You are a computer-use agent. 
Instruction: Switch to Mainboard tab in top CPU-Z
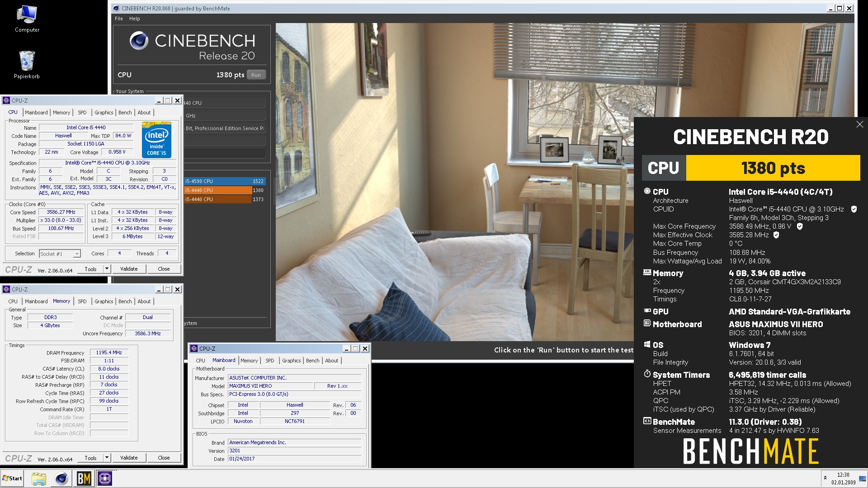[x=36, y=113]
